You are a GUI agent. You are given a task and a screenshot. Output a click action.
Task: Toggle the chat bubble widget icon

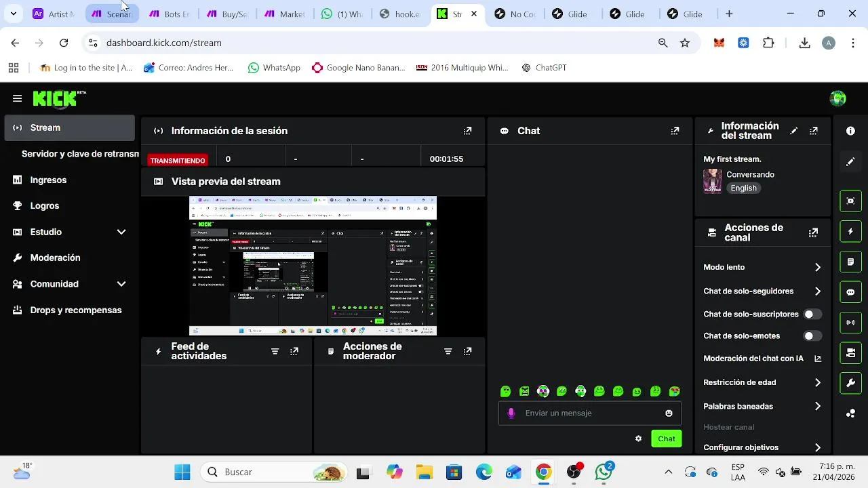(850, 292)
